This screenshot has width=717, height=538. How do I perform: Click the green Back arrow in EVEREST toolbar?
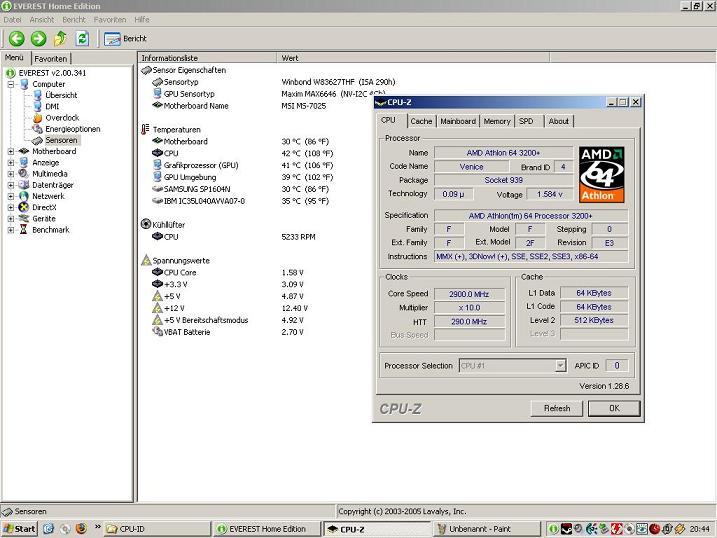pos(17,39)
